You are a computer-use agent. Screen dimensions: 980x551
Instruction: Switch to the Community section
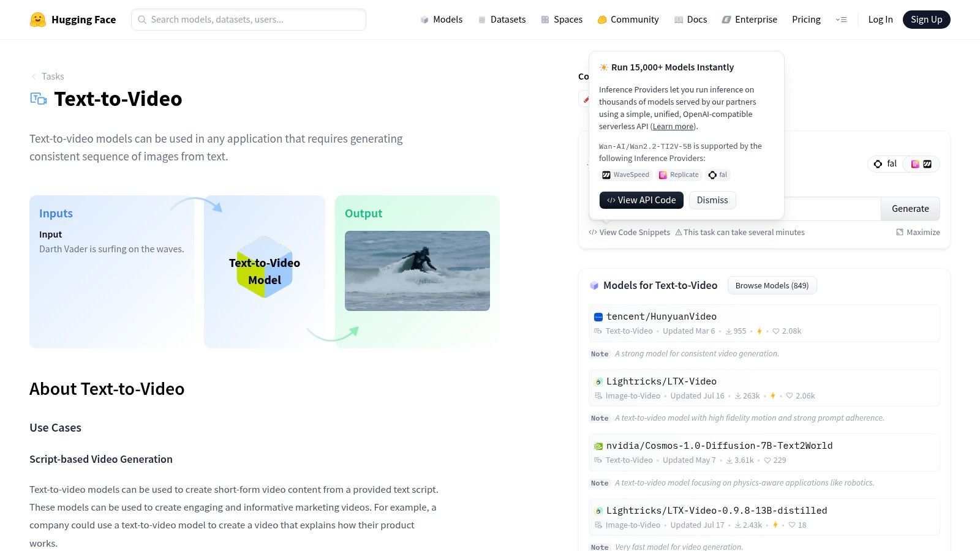tap(628, 19)
